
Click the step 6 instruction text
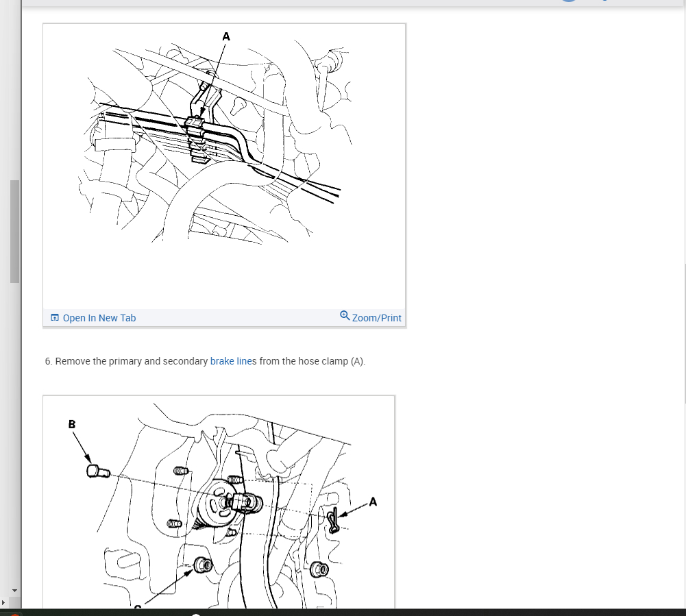coord(205,361)
